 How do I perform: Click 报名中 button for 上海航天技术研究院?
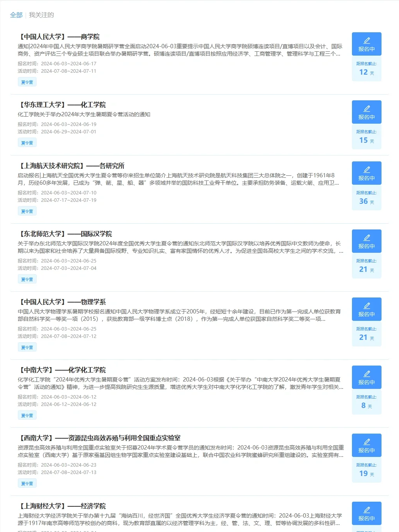point(367,173)
